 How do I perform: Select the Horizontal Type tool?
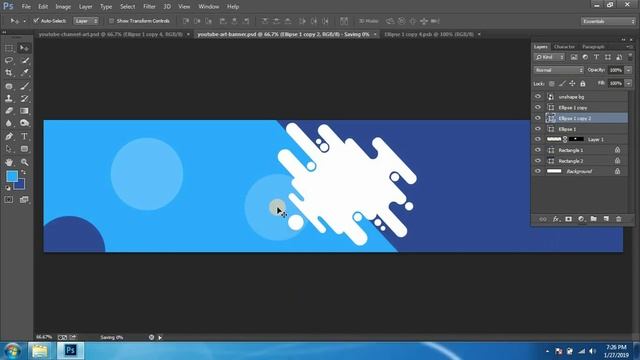(x=24, y=136)
